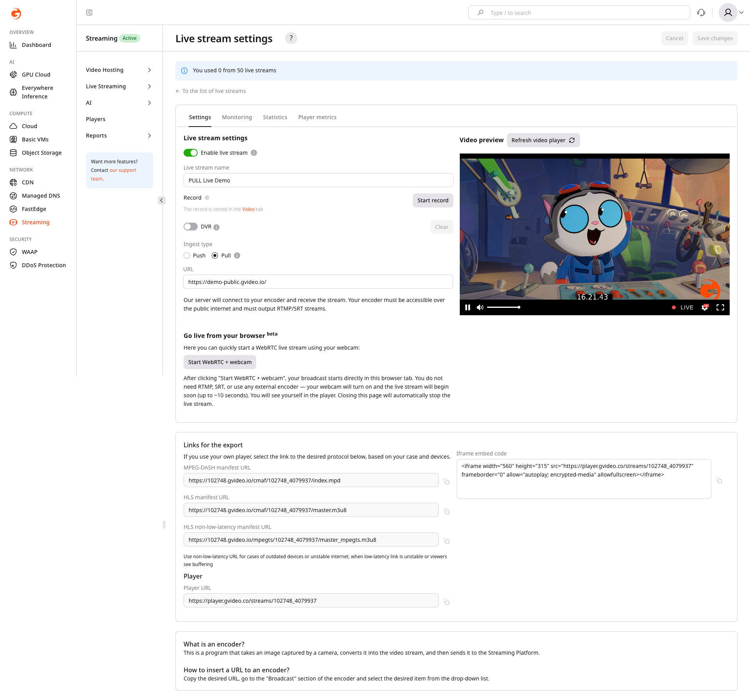Enter fullscreen in video preview
The width and height of the screenshot is (750, 700).
(720, 307)
